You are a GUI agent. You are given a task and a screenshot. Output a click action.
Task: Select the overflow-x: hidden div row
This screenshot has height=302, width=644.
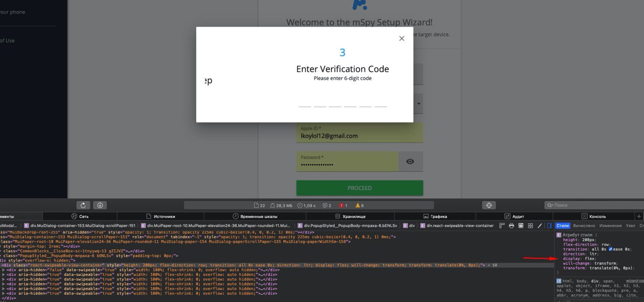point(38,260)
